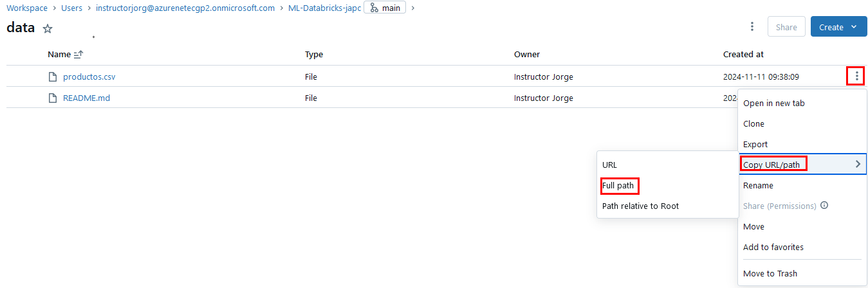
Task: Choose Path relative to Root option
Action: coord(640,206)
